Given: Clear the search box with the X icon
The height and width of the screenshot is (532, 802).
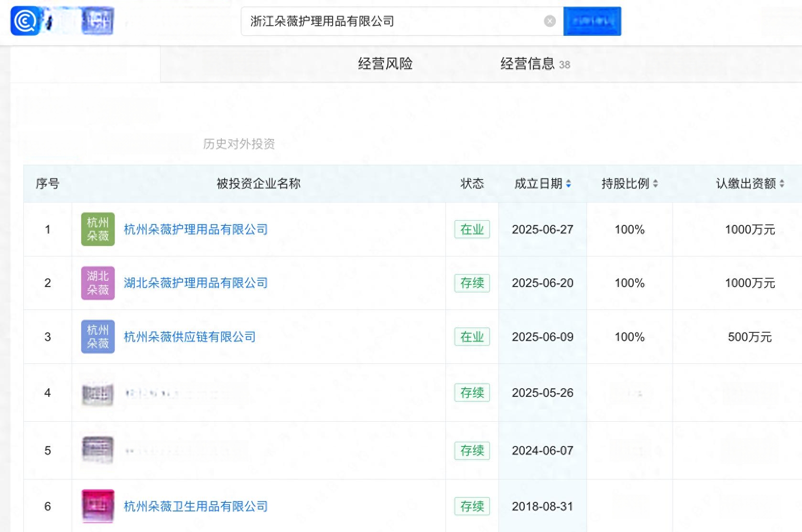Looking at the screenshot, I should click(550, 21).
